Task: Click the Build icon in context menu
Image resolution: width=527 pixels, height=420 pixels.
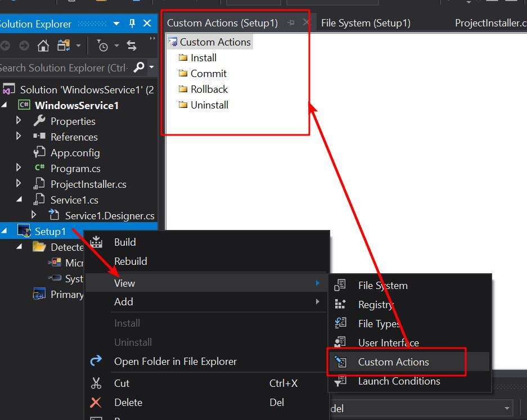Action: click(x=96, y=242)
